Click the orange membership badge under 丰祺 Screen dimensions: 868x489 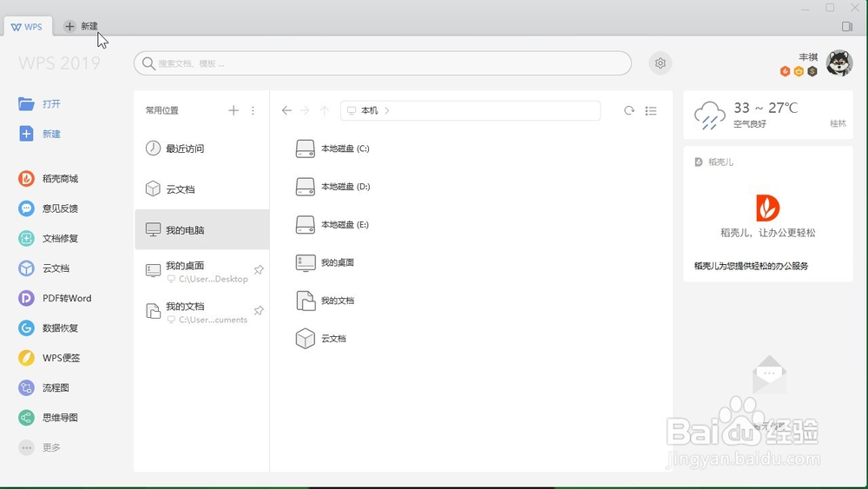pyautogui.click(x=785, y=71)
